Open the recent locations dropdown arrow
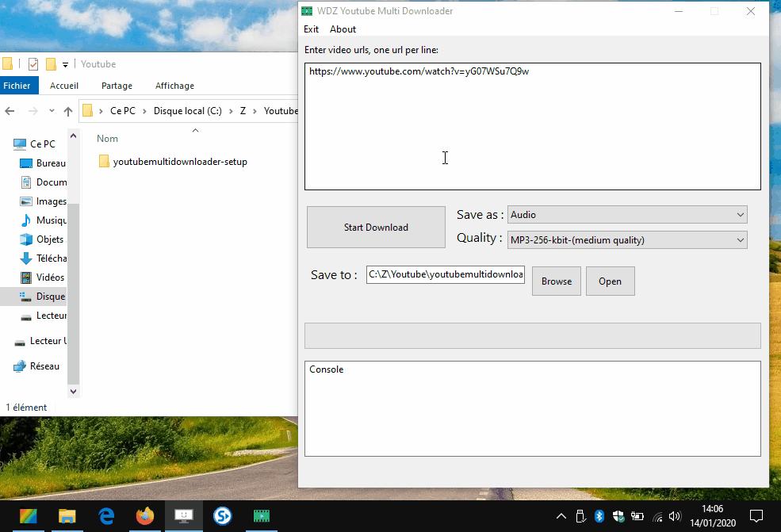Viewport: 781px width, 532px height. 52,110
